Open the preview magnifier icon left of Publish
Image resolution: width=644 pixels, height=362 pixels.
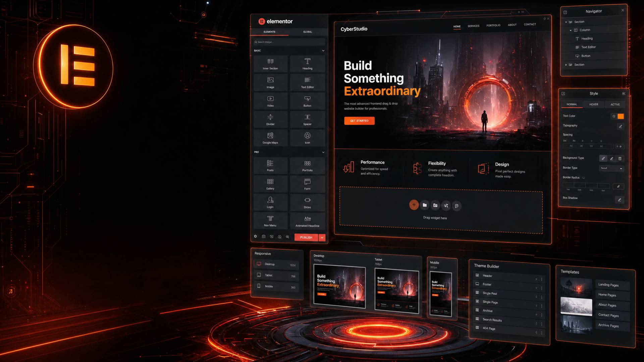click(x=287, y=237)
